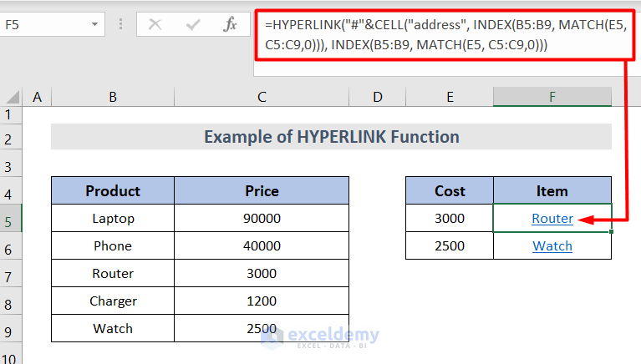Select the Price header cell

pos(262,191)
